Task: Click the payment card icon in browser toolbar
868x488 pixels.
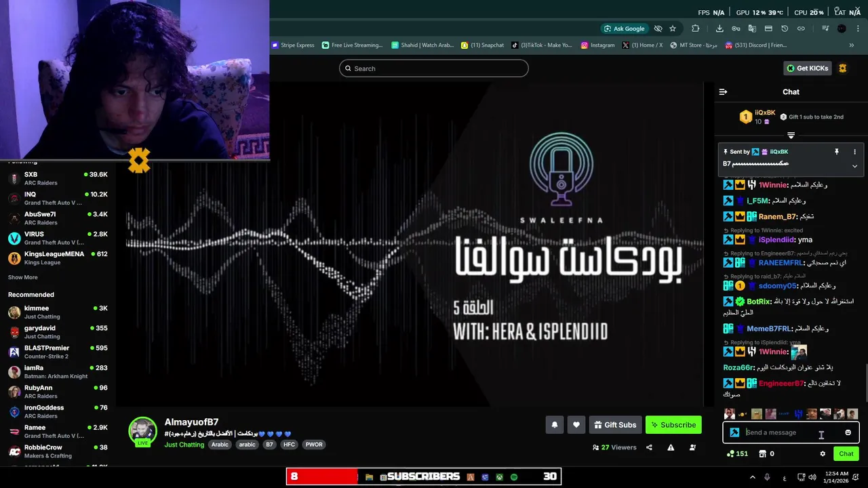Action: click(x=768, y=28)
